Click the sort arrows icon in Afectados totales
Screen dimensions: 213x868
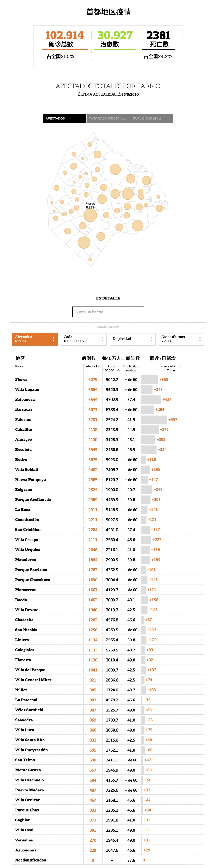pos(53,339)
